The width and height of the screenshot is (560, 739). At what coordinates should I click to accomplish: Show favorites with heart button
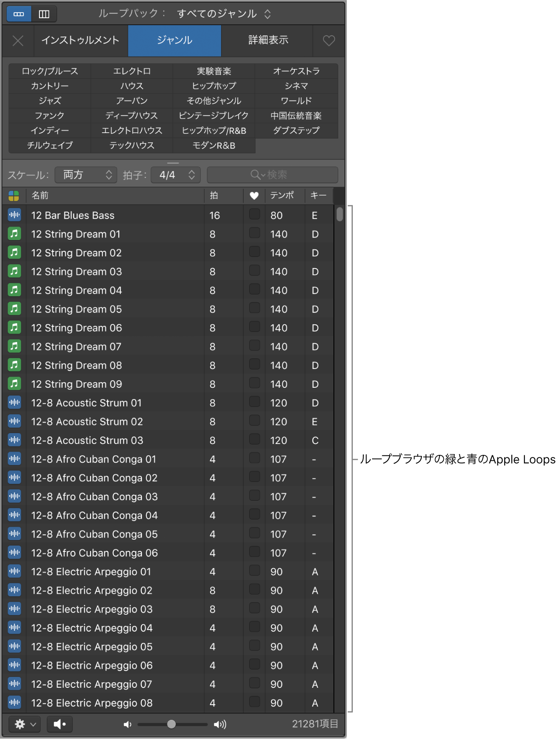pos(329,41)
